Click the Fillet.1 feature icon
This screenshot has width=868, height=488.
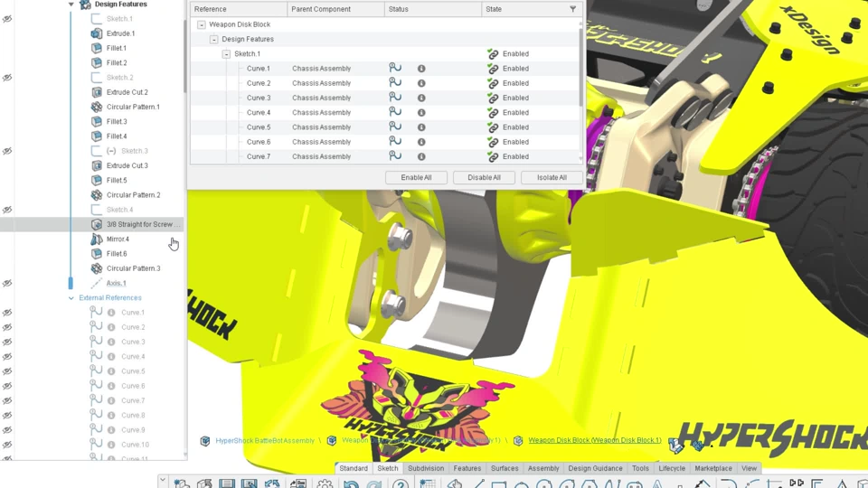(x=97, y=48)
